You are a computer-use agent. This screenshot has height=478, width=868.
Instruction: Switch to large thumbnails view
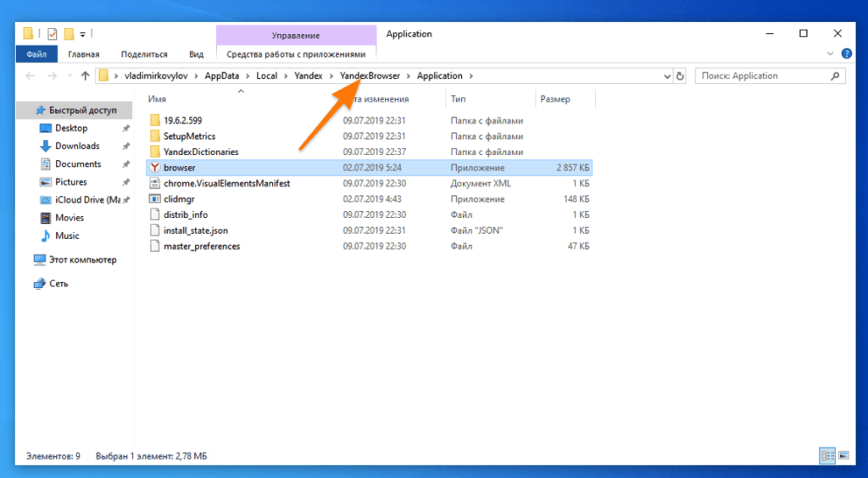(x=843, y=456)
